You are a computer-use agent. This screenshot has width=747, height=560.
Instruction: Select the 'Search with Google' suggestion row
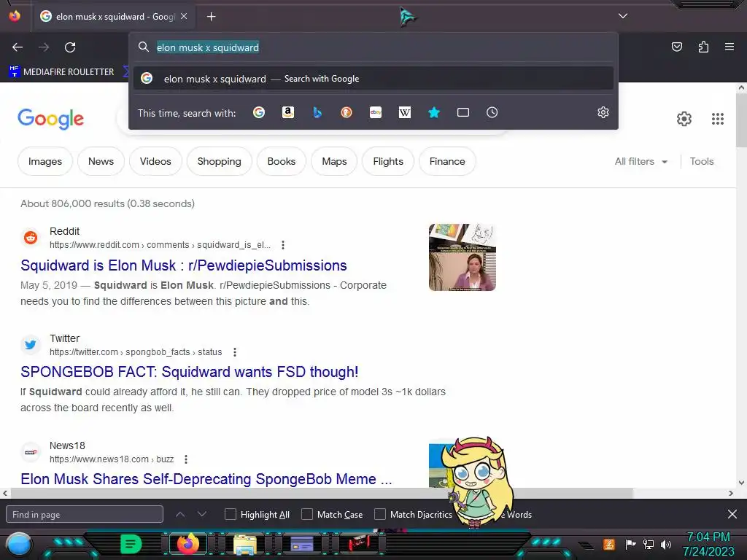click(x=373, y=79)
